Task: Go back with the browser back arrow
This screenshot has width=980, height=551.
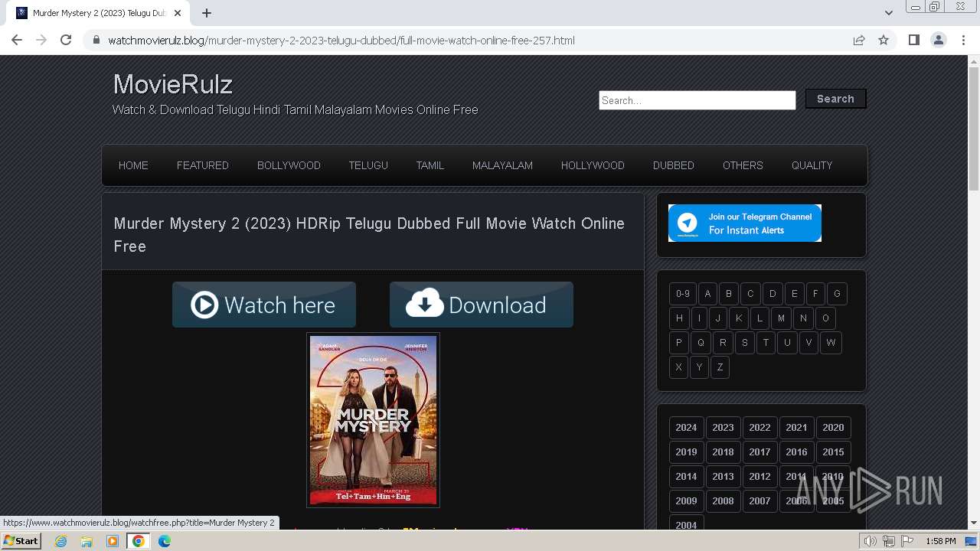Action: pos(17,40)
